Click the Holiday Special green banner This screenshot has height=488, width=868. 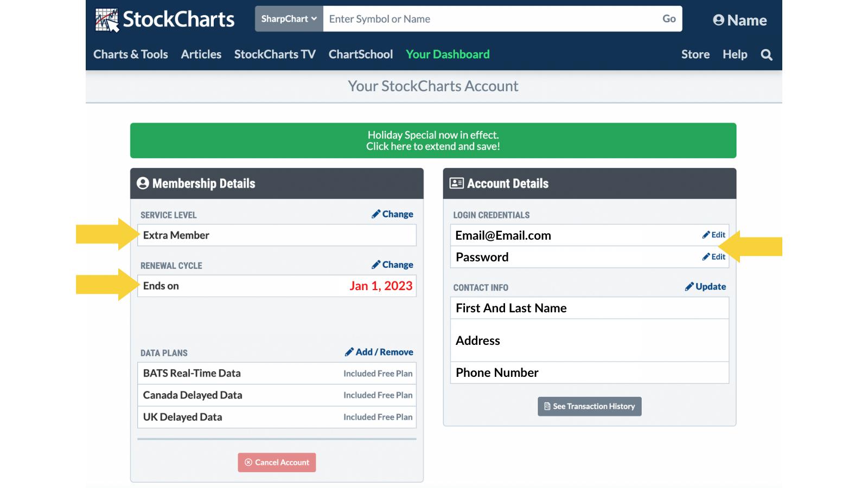click(433, 140)
